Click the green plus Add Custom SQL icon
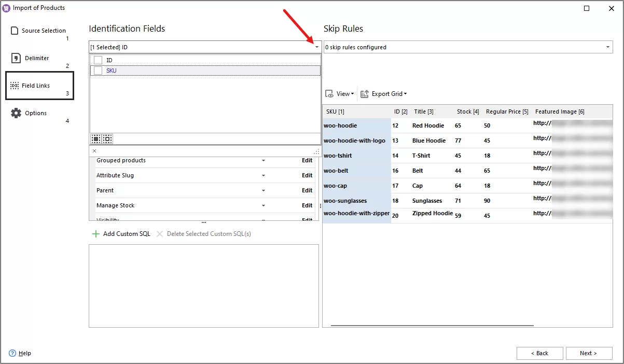This screenshot has height=364, width=624. coord(96,233)
